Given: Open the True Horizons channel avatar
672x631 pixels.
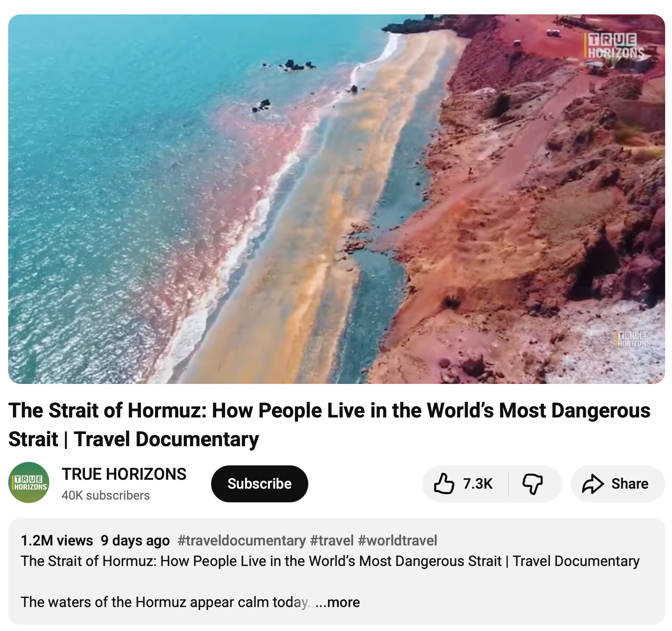Looking at the screenshot, I should [29, 482].
